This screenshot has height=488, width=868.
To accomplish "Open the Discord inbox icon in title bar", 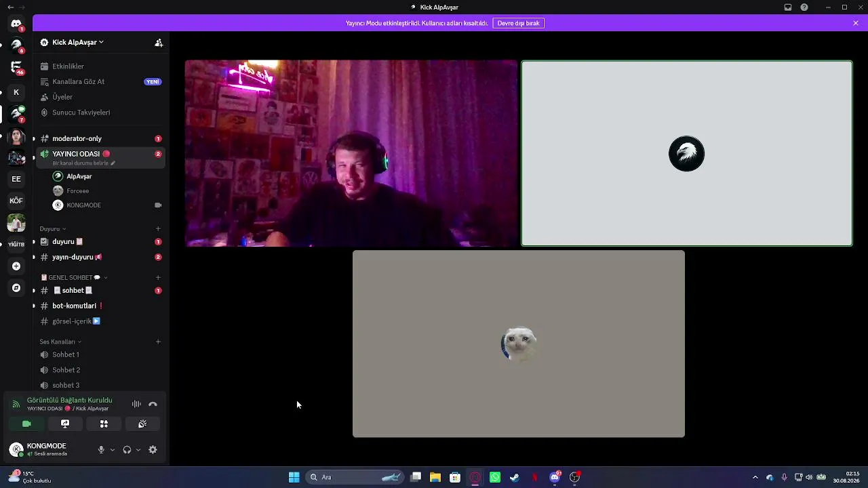I will point(788,7).
